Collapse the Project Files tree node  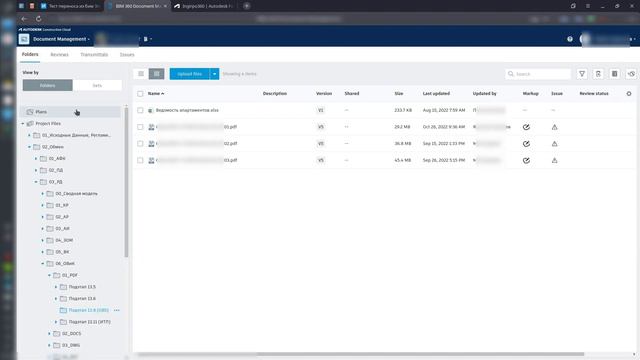[23, 123]
